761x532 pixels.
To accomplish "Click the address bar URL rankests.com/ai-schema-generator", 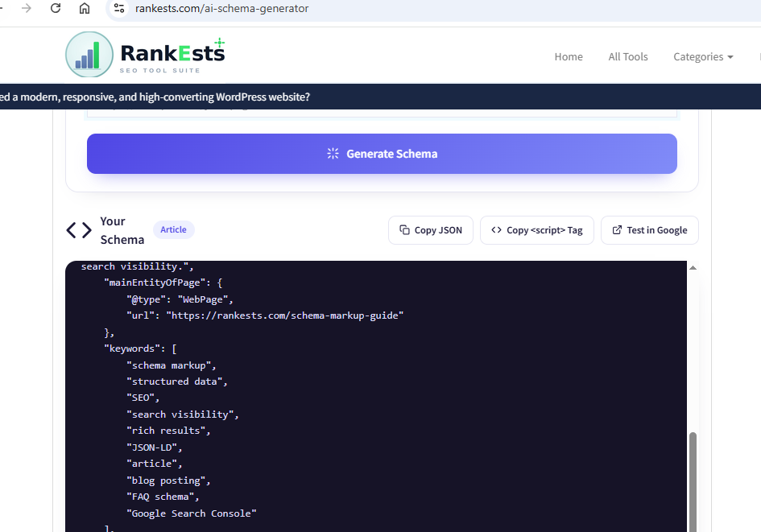I will click(x=221, y=8).
